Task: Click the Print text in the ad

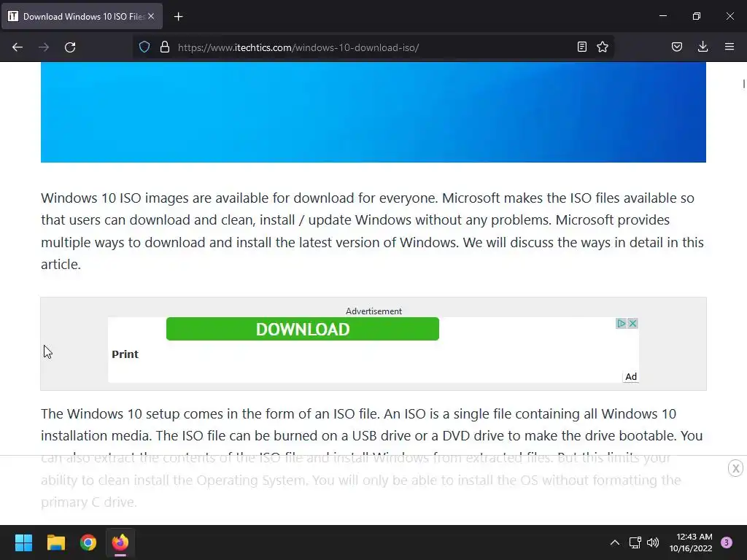Action: tap(125, 354)
